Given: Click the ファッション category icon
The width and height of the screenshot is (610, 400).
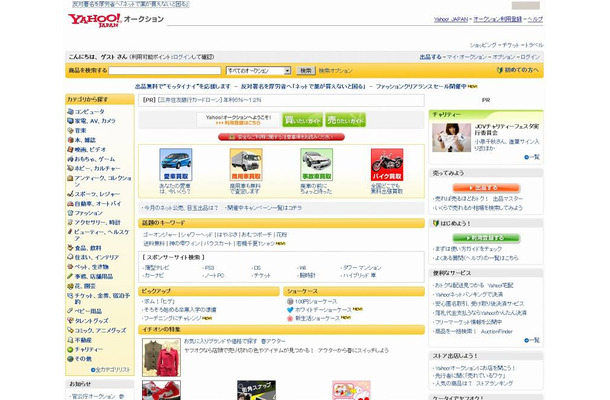Looking at the screenshot, I should (70, 213).
